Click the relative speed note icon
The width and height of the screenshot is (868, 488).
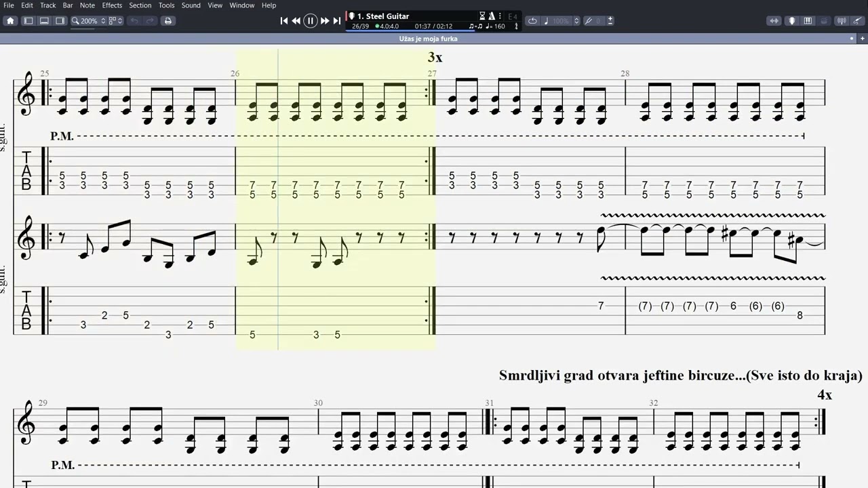pyautogui.click(x=546, y=21)
